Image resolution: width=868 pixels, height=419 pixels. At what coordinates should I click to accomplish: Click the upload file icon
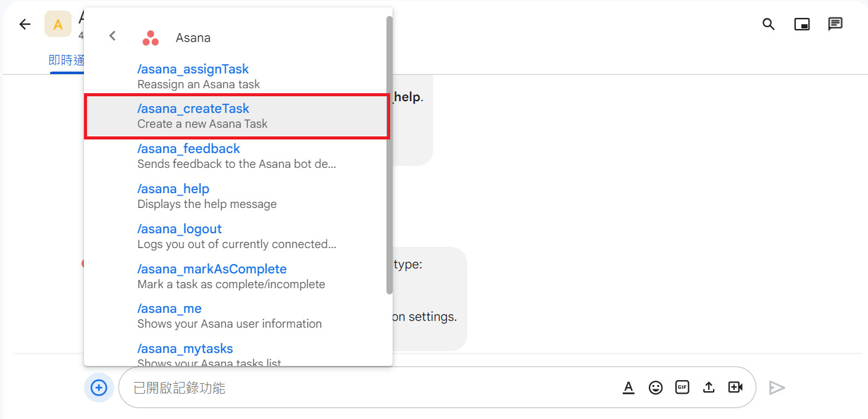[709, 388]
